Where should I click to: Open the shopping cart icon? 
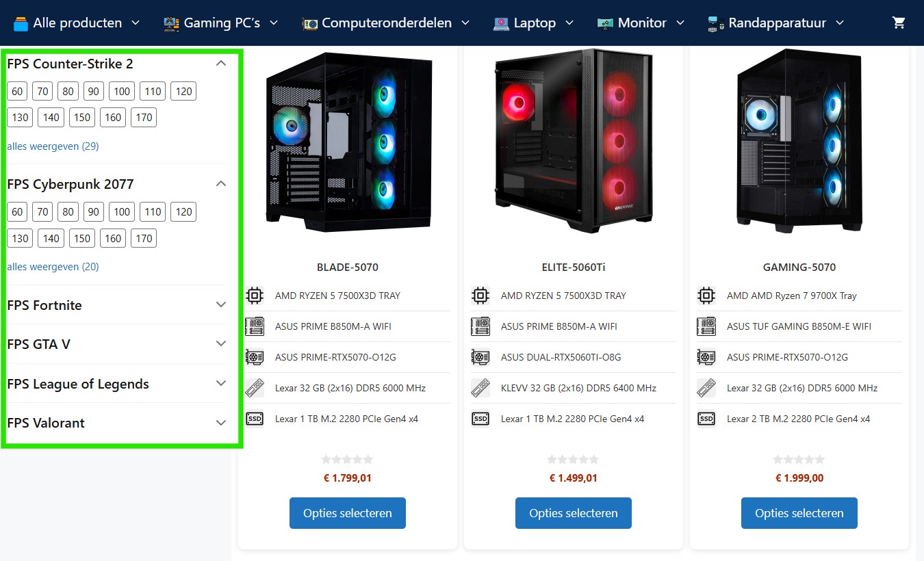coord(899,23)
